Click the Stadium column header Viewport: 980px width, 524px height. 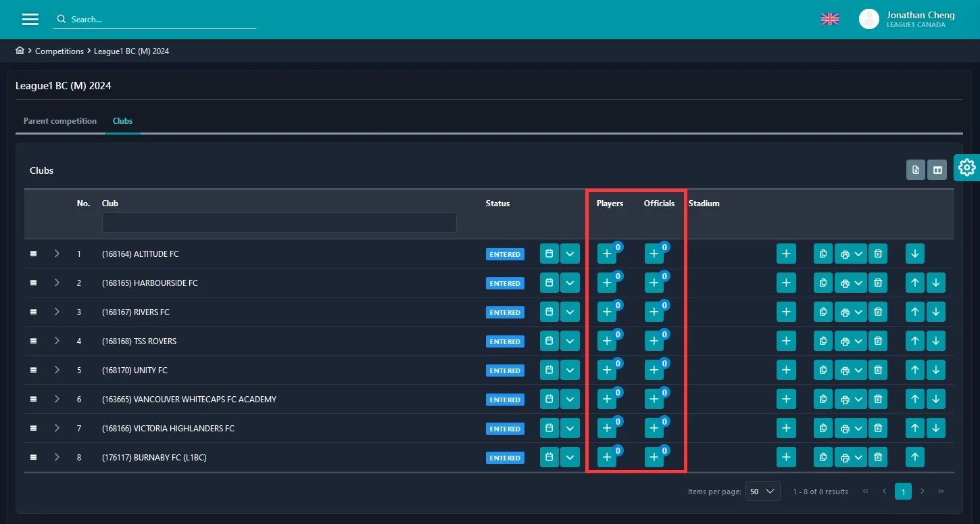click(x=704, y=203)
